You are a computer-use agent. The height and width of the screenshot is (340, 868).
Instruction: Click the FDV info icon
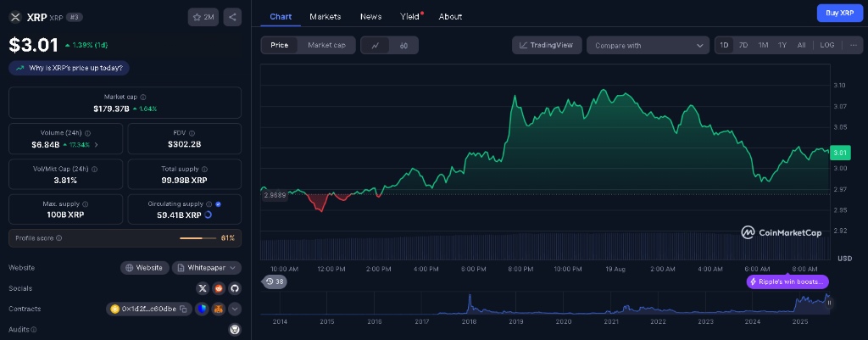click(192, 133)
